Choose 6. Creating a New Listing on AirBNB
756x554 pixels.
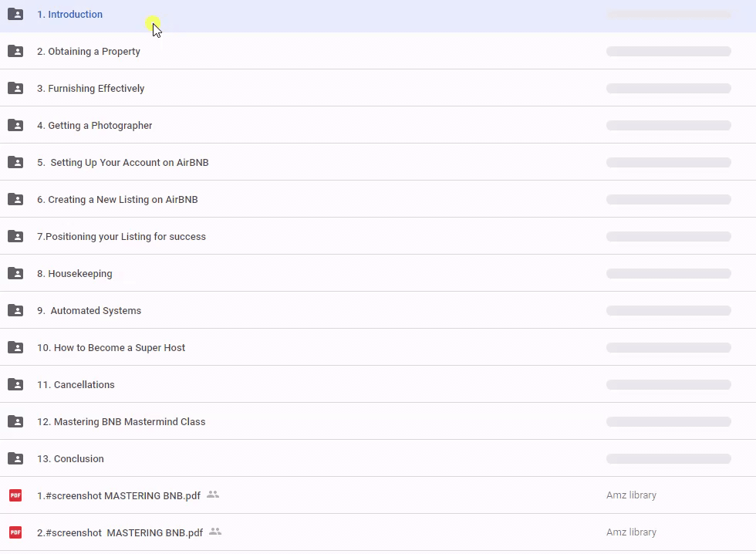(x=117, y=199)
